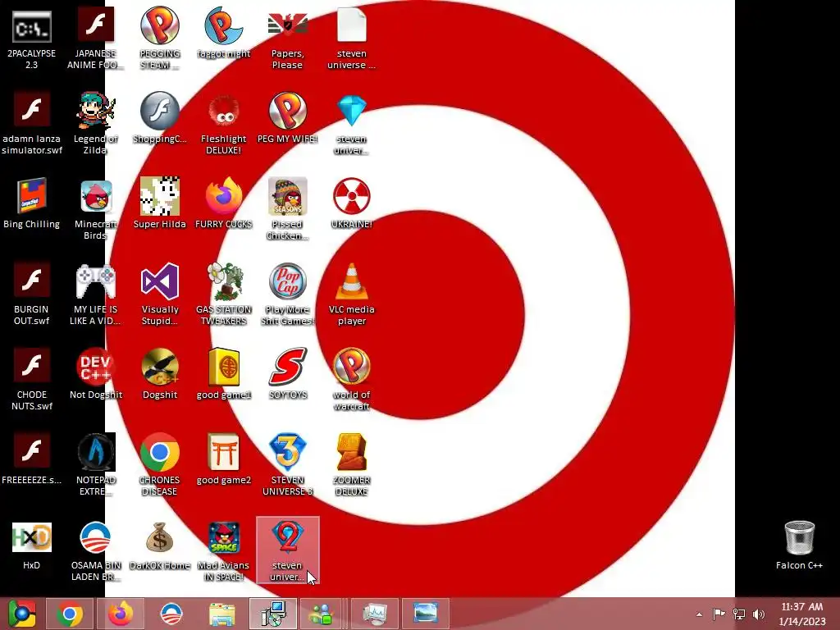This screenshot has height=630, width=840.
Task: Select the Mad Avians IN SPACE! icon
Action: coord(223,550)
